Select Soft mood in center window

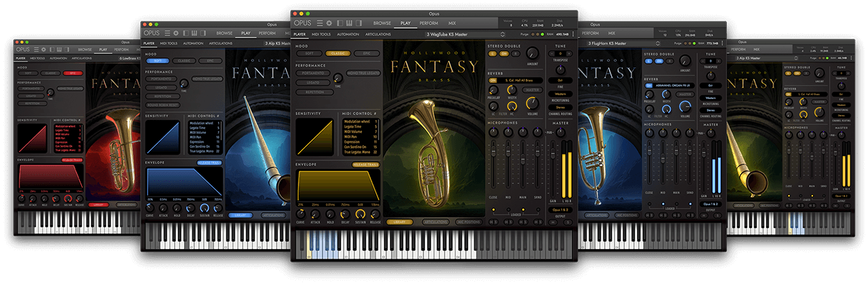click(x=310, y=53)
